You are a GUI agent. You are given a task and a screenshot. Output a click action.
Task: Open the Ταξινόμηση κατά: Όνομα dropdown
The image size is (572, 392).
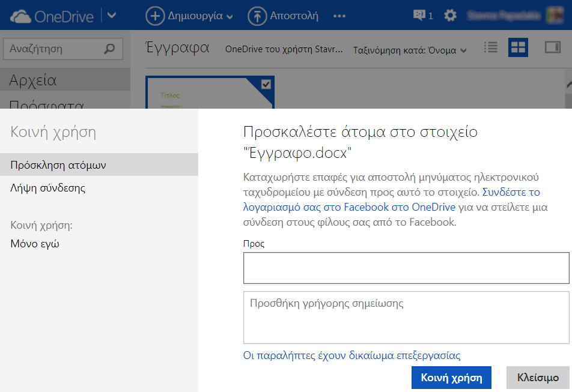coord(410,50)
